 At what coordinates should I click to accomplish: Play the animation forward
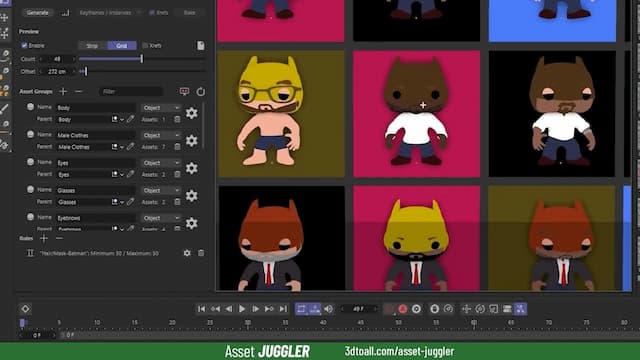[x=242, y=309]
